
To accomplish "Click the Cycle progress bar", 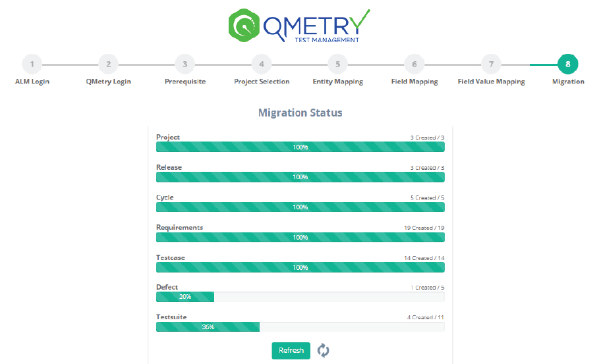I will pos(300,207).
